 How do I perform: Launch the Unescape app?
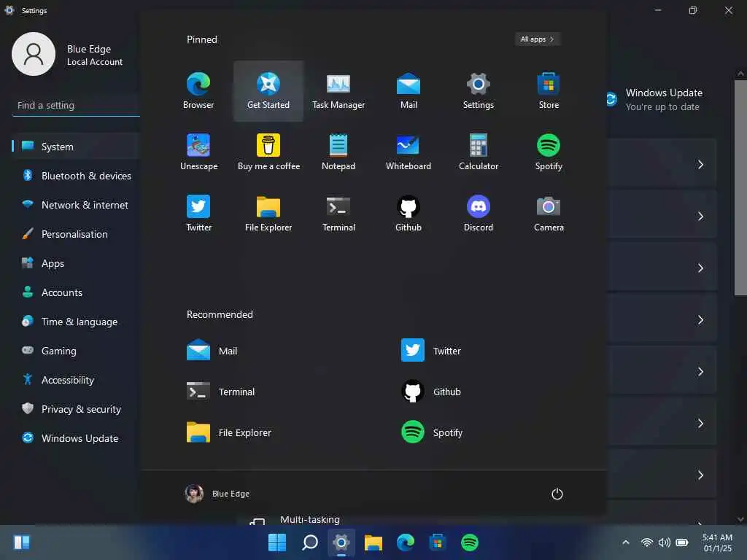pos(198,152)
